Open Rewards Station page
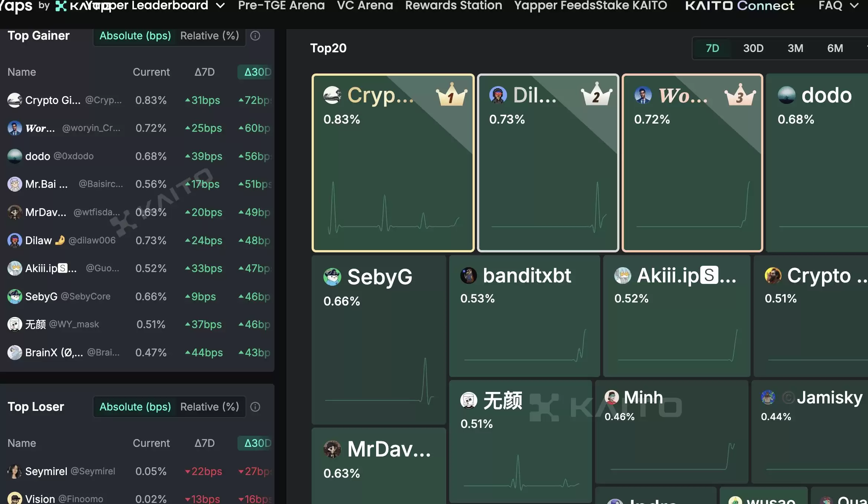 (453, 6)
